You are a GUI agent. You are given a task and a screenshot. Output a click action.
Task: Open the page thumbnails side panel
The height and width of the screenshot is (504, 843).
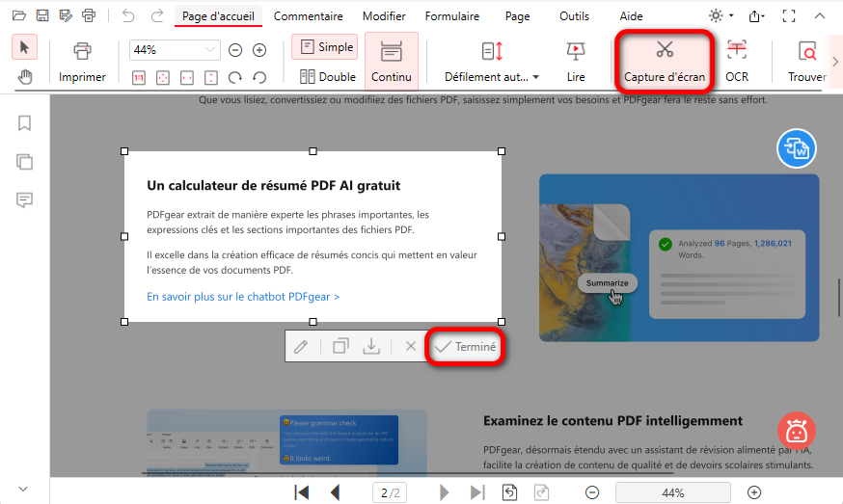pyautogui.click(x=24, y=162)
